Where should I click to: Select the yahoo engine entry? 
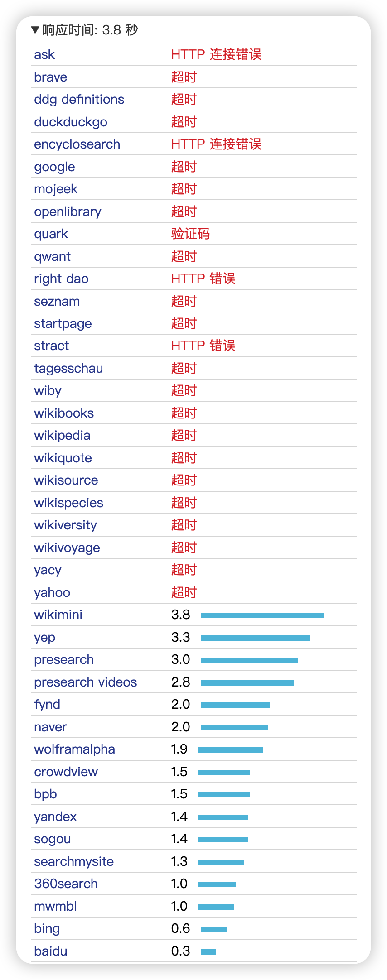click(52, 593)
